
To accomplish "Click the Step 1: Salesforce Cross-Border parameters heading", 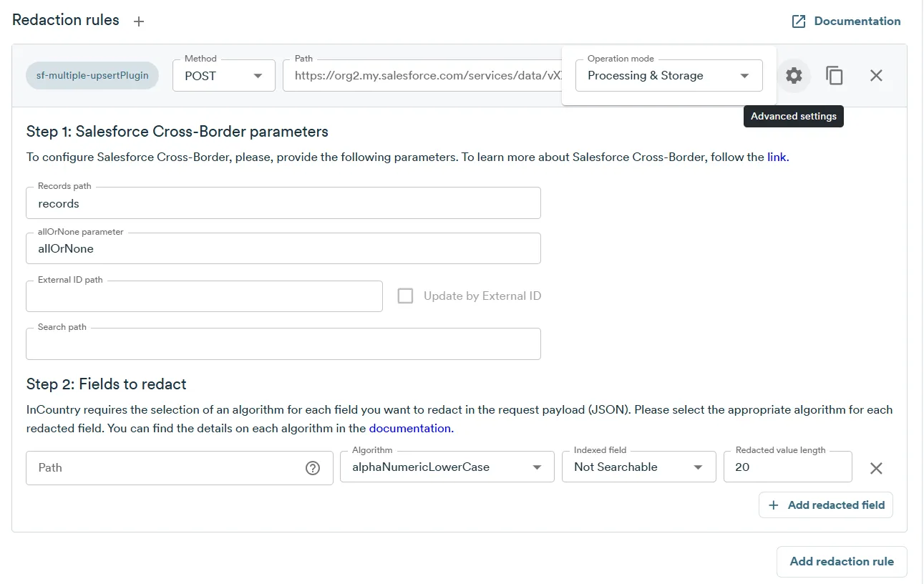I will point(177,132).
